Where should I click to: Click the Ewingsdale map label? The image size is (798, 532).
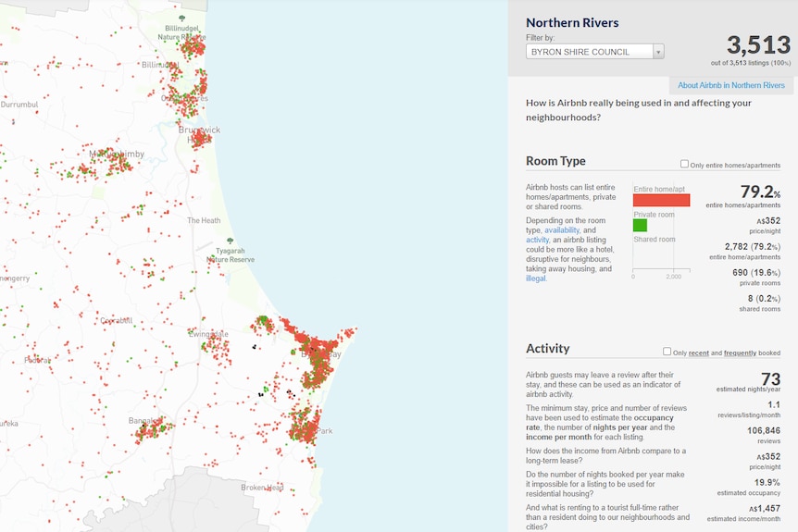point(208,334)
